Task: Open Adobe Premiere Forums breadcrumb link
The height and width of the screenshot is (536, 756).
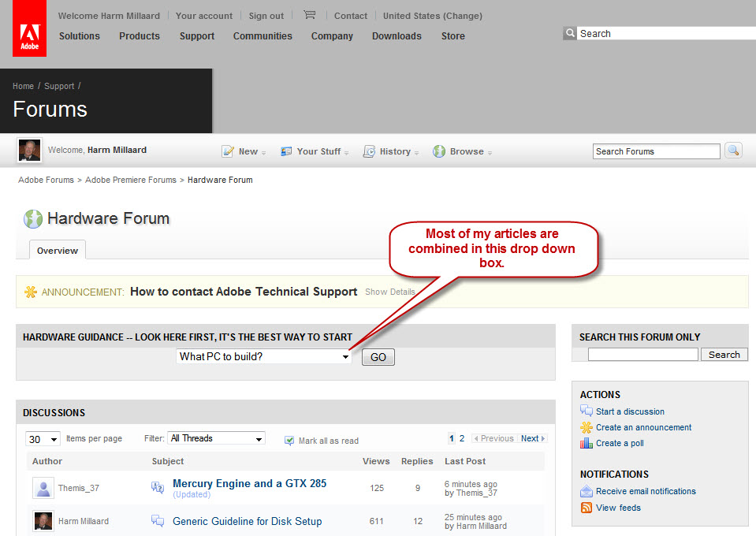Action: pos(131,180)
